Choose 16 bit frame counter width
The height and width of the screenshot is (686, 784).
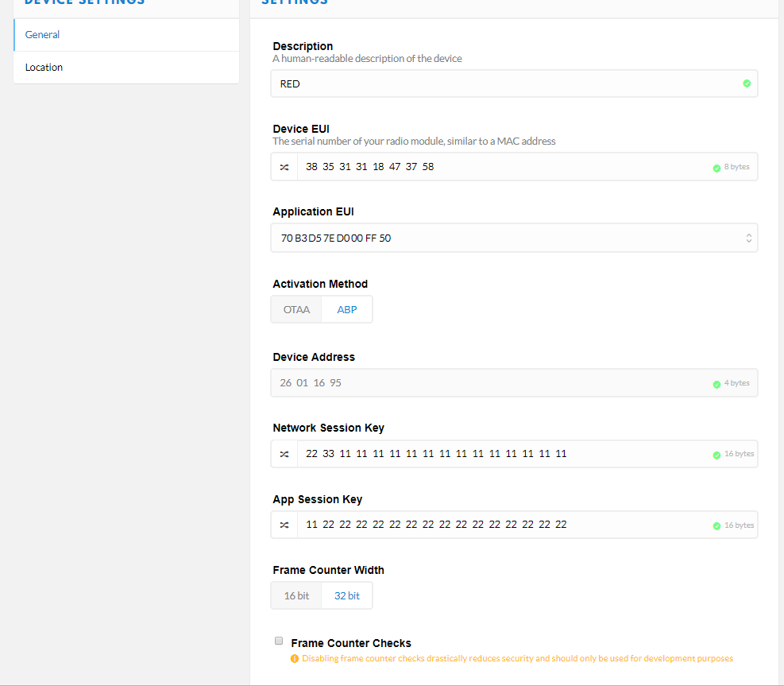tap(296, 595)
